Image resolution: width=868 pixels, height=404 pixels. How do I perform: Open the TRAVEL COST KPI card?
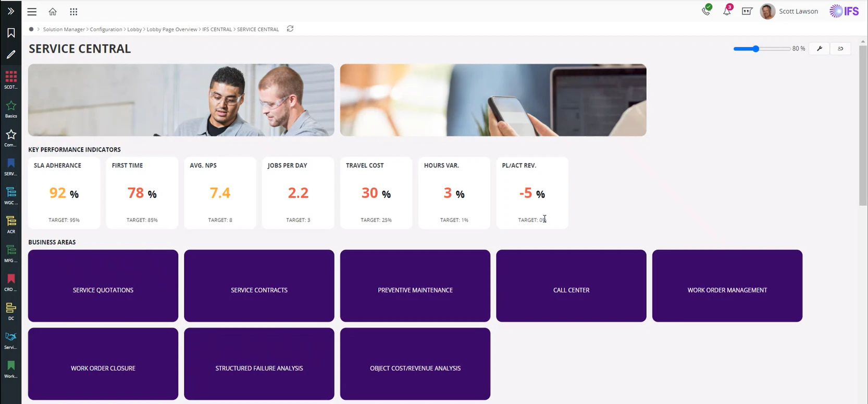(376, 193)
